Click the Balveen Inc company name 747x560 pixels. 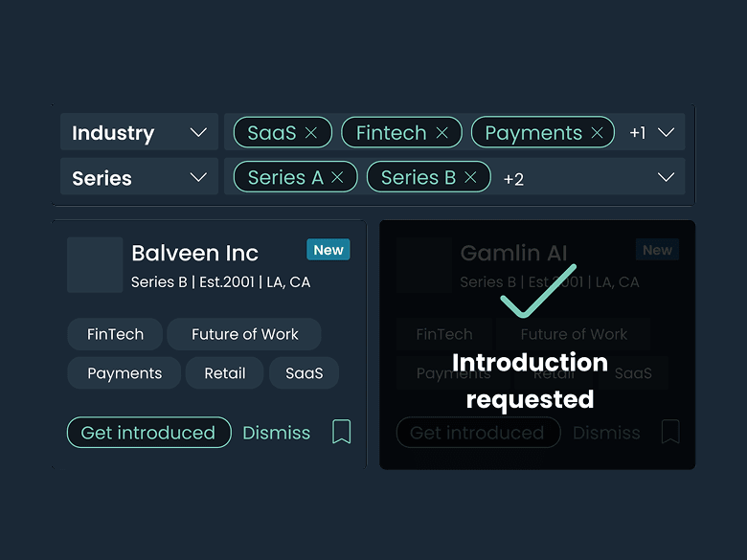[x=194, y=254]
